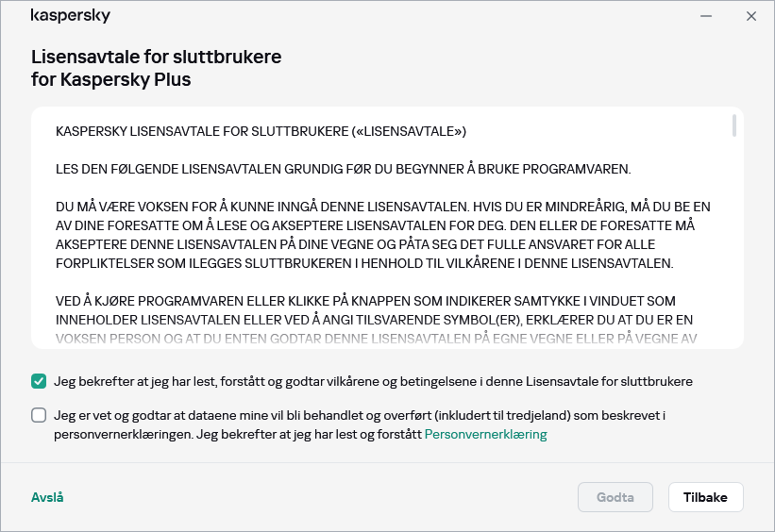Image resolution: width=775 pixels, height=532 pixels.
Task: Grab the license text scrollbar thumb
Action: [x=734, y=126]
